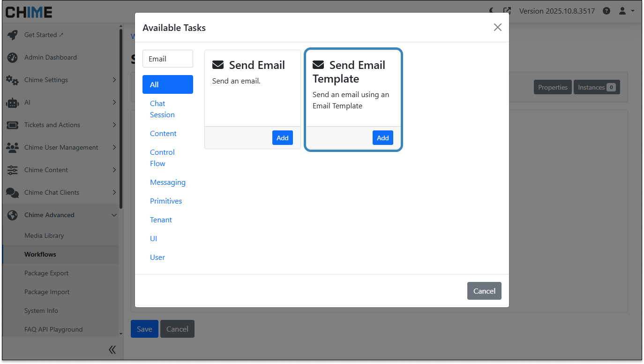Close the Available Tasks dialog
Viewport: 644px width, 364px height.
tap(497, 28)
